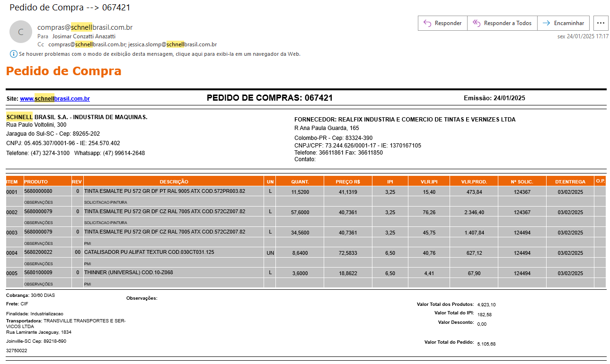Screen dimensions: 610x364
Task: Click THINNER (UNIVERSAL) description cell
Action: (128, 273)
